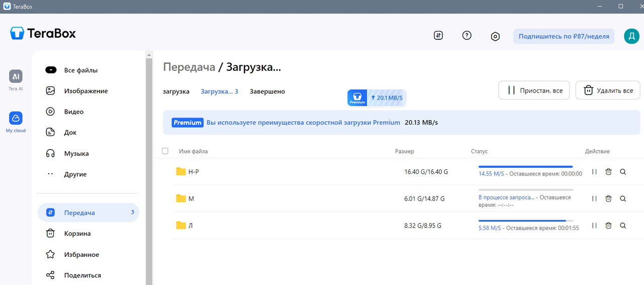This screenshot has height=285, width=644.
Task: Delete the М folder transfer
Action: tap(608, 199)
